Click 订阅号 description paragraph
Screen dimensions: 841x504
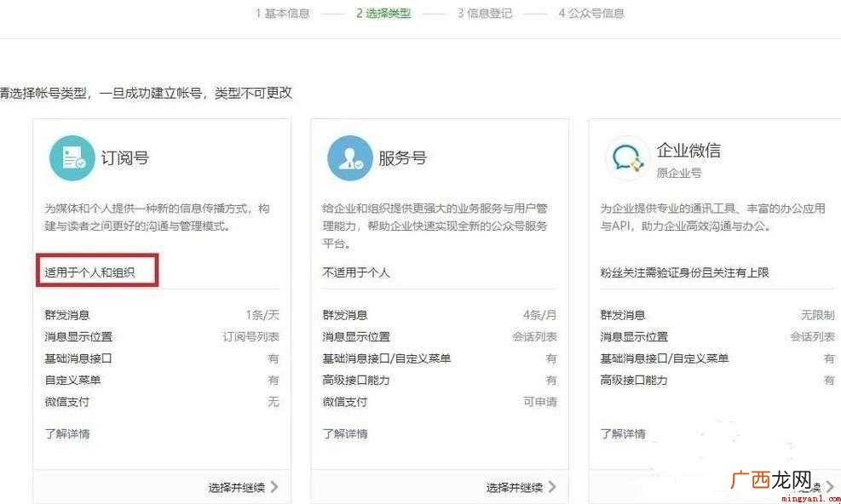[x=157, y=217]
